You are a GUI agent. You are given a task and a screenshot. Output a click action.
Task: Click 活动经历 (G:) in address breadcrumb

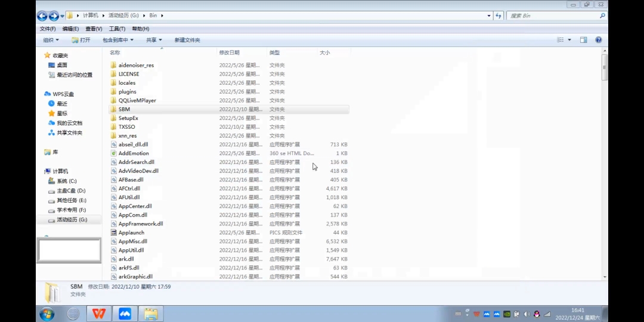pos(123,16)
